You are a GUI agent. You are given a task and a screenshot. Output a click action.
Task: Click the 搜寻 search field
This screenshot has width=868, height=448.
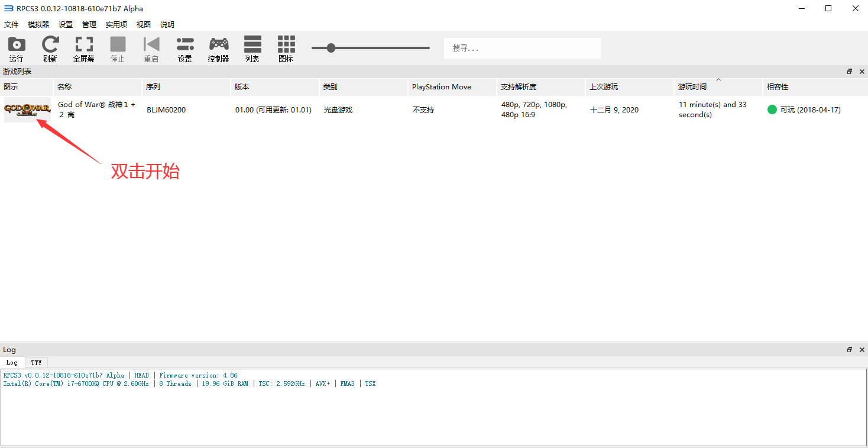(x=522, y=49)
